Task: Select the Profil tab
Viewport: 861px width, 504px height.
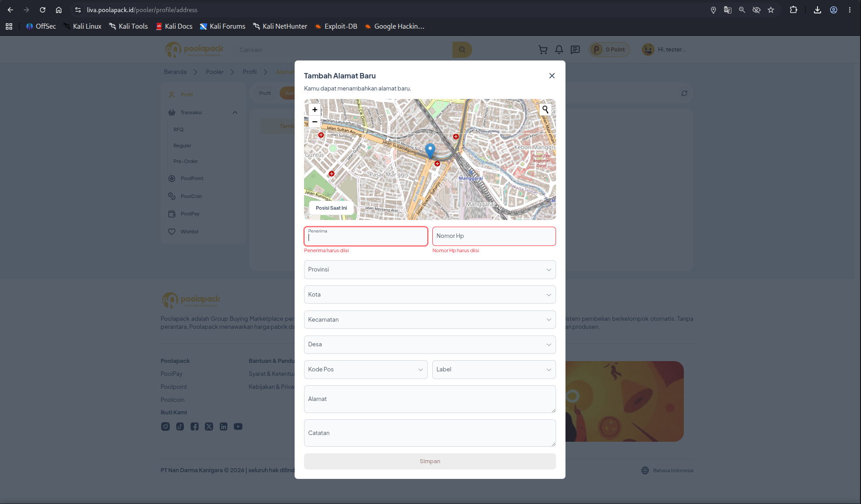Action: coord(265,93)
